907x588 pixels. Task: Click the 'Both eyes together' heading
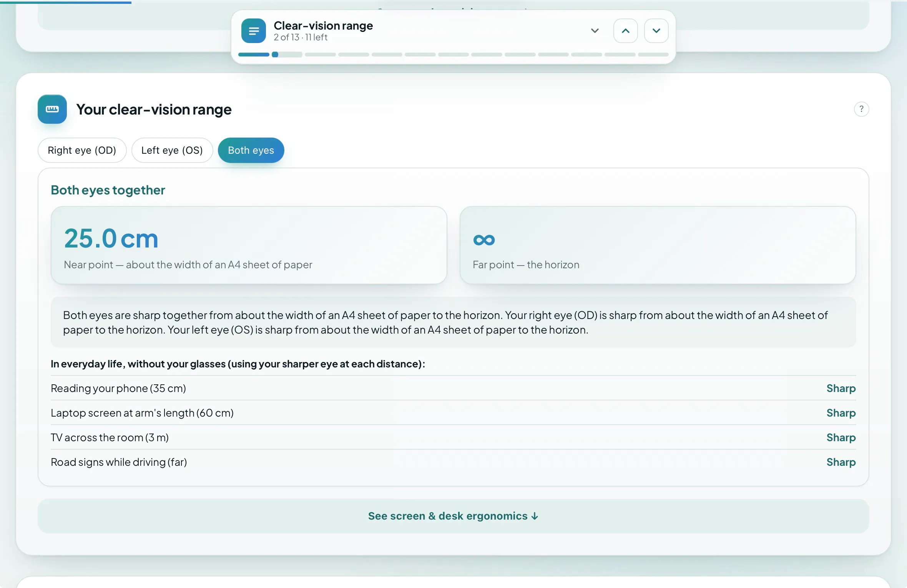tap(108, 190)
